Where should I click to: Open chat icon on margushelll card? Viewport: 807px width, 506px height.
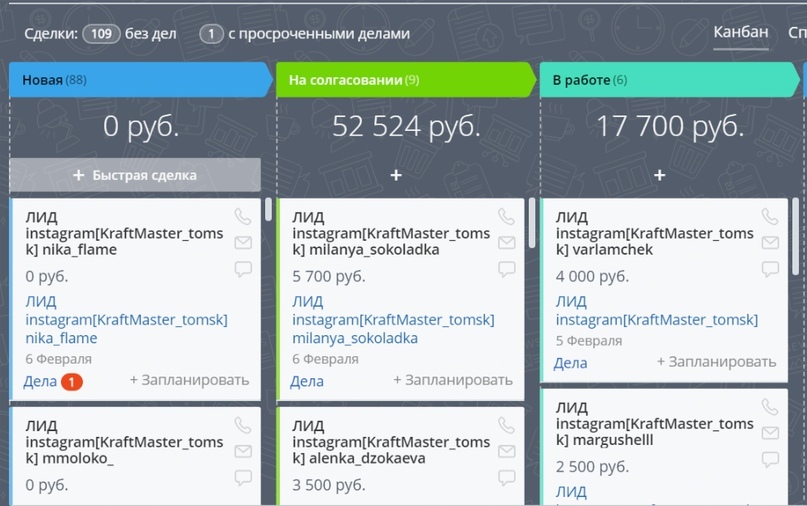pyautogui.click(x=770, y=459)
